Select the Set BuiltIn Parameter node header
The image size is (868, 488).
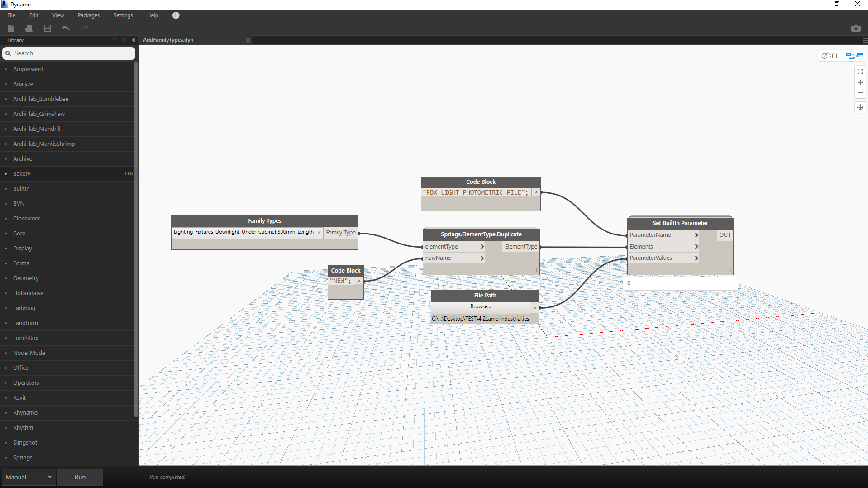point(680,223)
